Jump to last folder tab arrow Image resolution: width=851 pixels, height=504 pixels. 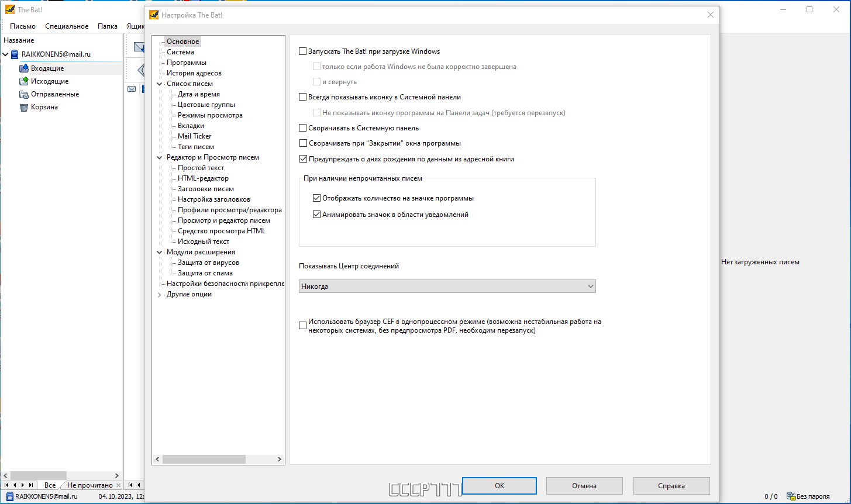click(x=31, y=485)
